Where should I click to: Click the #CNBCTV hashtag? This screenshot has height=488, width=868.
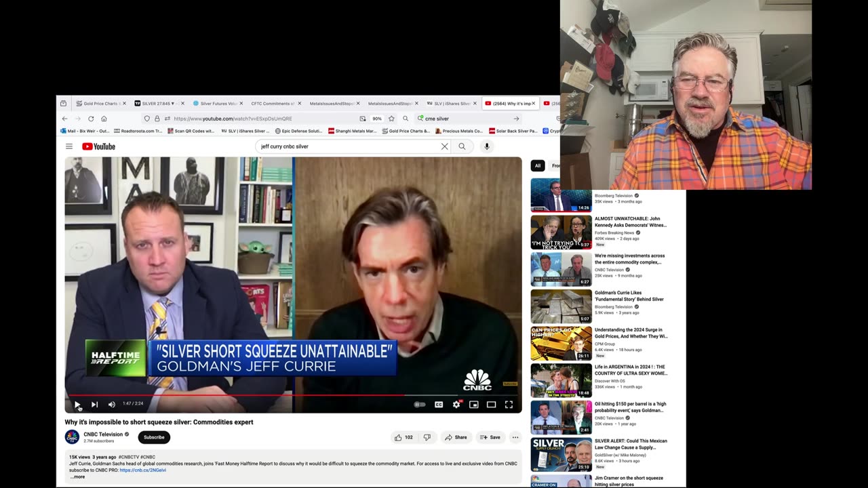[x=129, y=457]
